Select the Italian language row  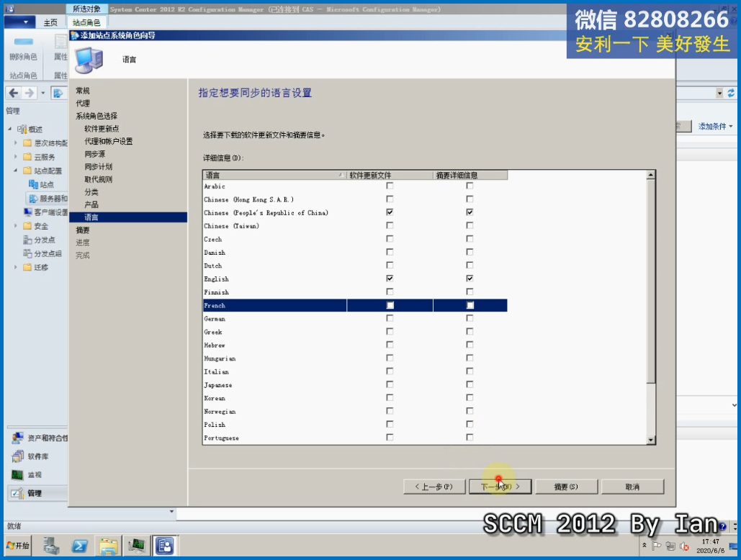[355, 371]
